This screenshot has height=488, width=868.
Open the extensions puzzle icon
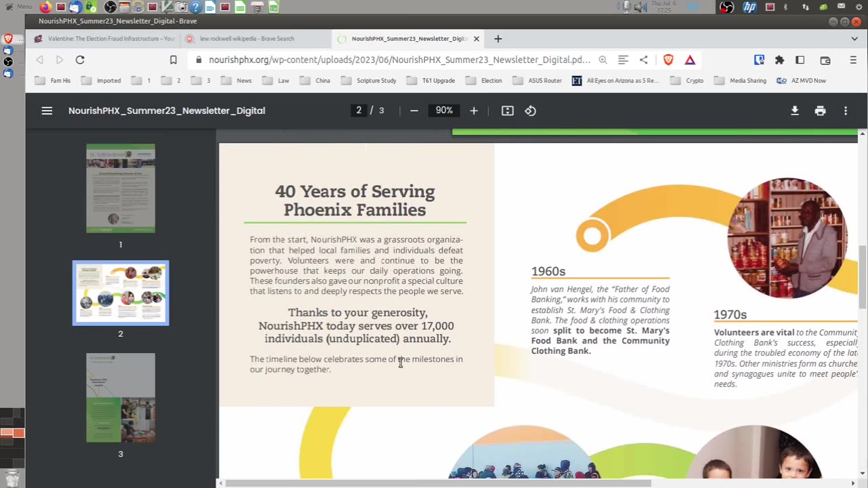779,60
